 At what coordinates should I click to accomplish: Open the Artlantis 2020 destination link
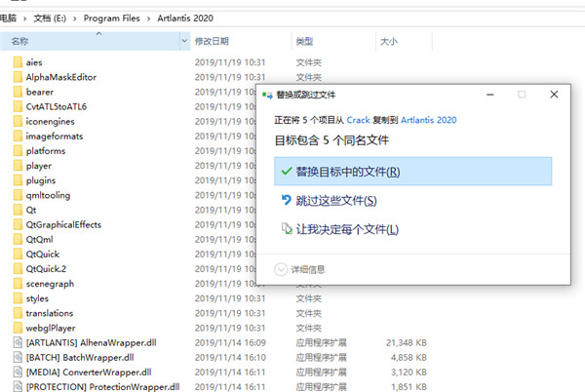point(429,120)
